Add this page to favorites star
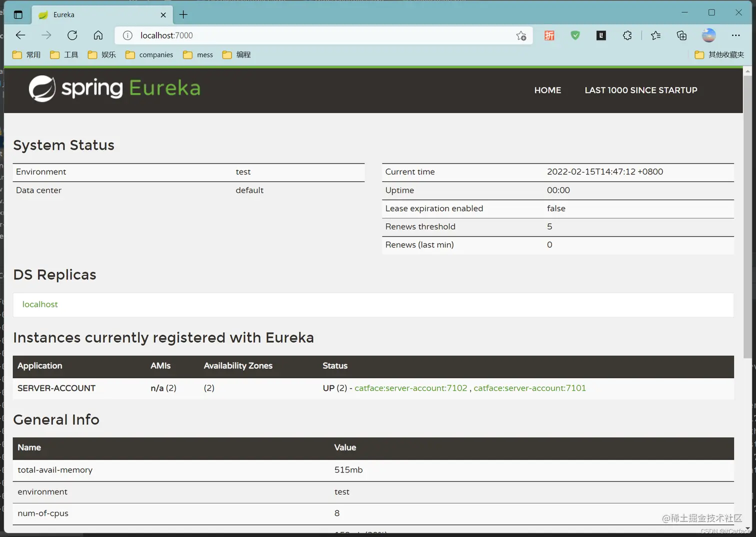 tap(521, 35)
